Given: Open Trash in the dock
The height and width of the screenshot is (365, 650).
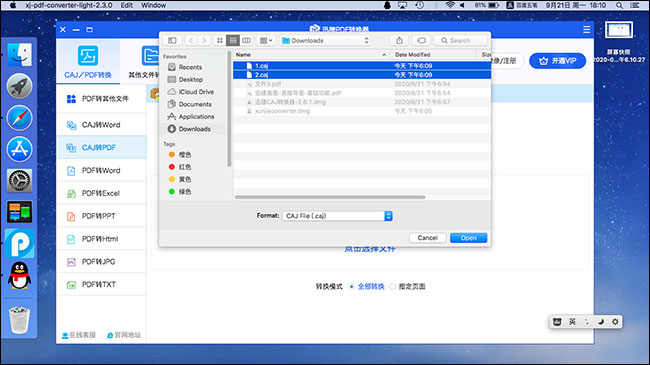Looking at the screenshot, I should point(19,320).
